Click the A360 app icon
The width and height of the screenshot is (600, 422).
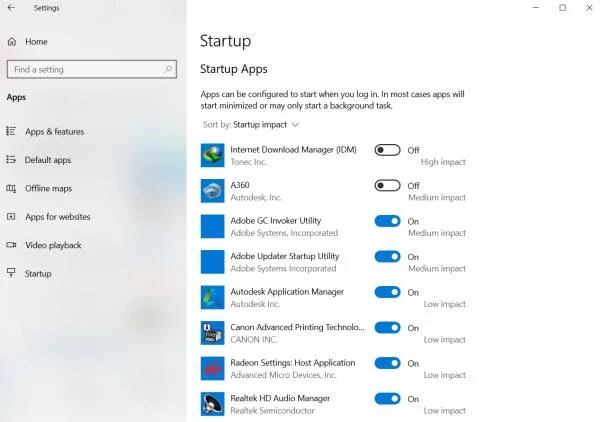click(x=212, y=191)
